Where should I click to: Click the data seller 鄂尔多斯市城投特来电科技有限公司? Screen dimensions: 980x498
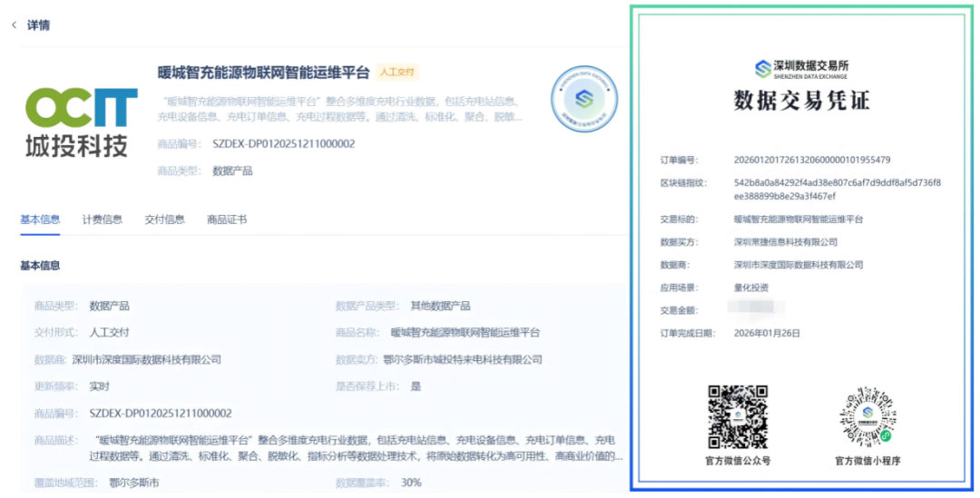coord(462,359)
